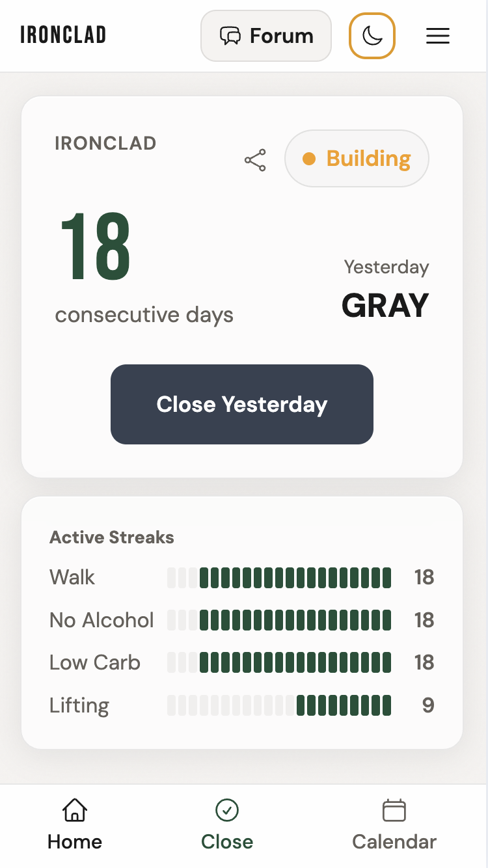This screenshot has width=488, height=868.
Task: Select the No Alcohol streak row label
Action: (102, 620)
